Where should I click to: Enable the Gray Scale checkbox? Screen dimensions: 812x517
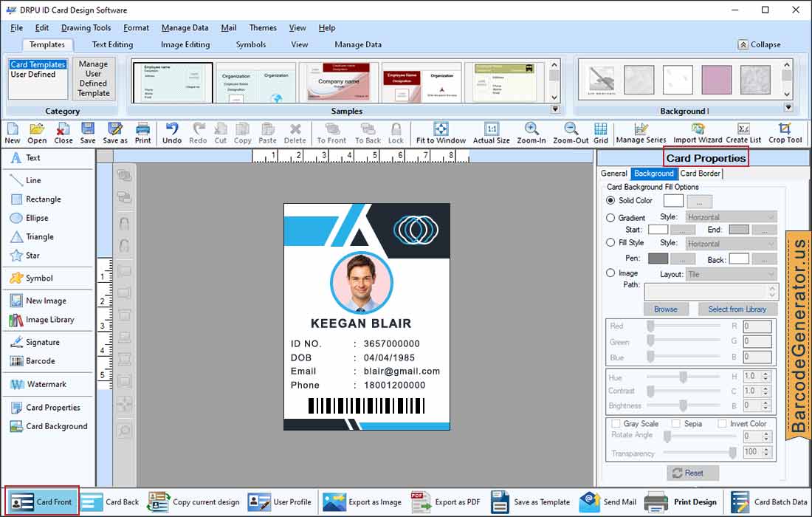click(x=616, y=424)
